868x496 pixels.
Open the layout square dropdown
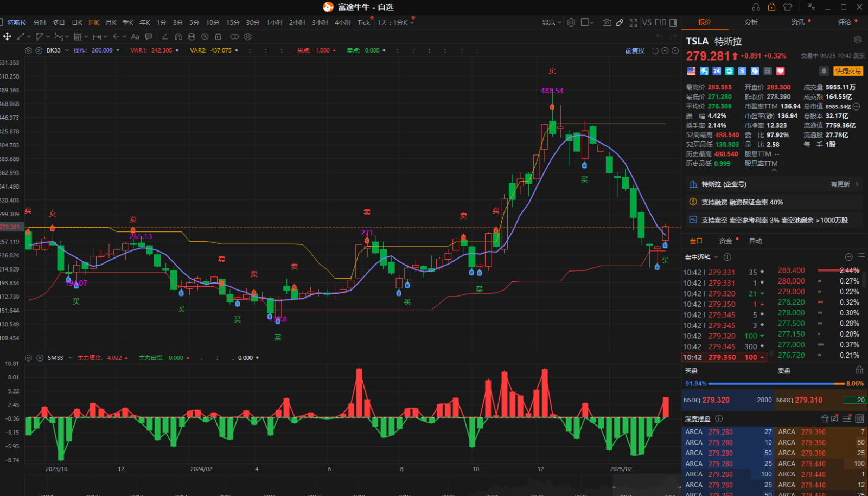pyautogui.click(x=588, y=22)
